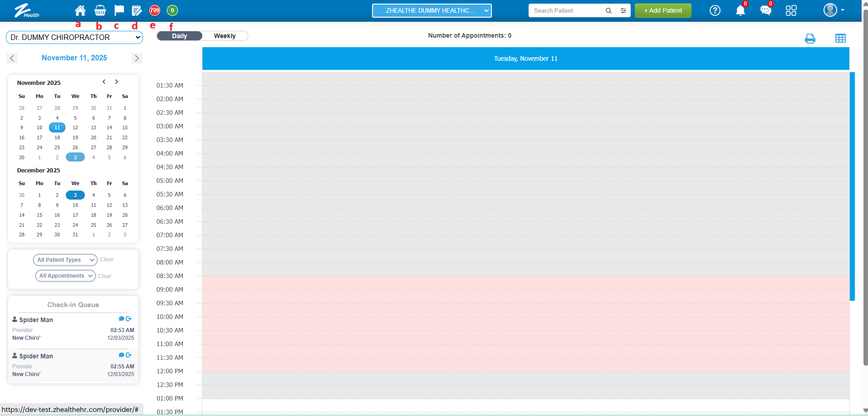Open the apps grid icon
The width and height of the screenshot is (868, 416).
[791, 10]
